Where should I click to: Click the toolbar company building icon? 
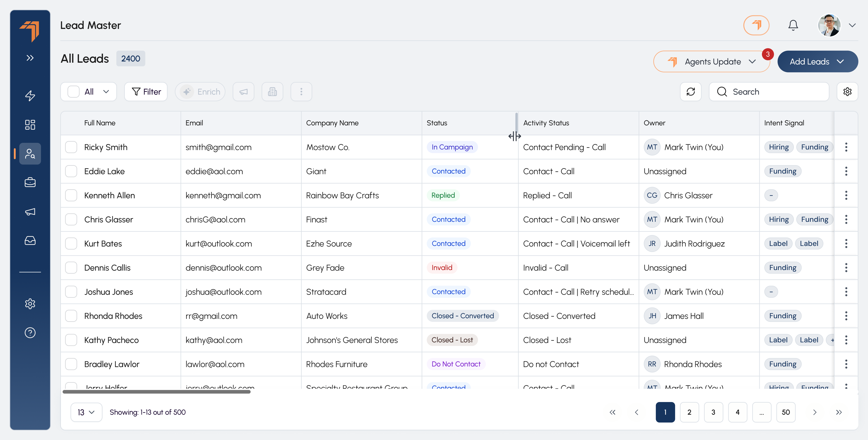(x=272, y=92)
